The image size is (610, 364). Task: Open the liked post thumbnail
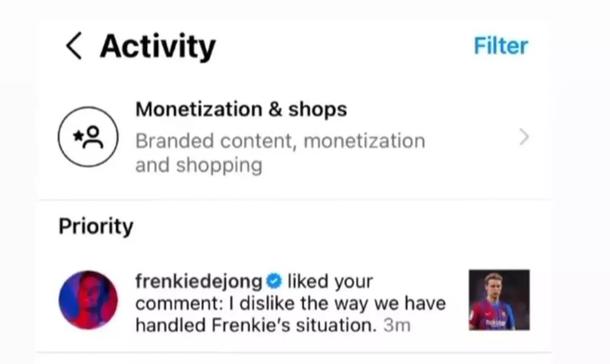(x=499, y=300)
